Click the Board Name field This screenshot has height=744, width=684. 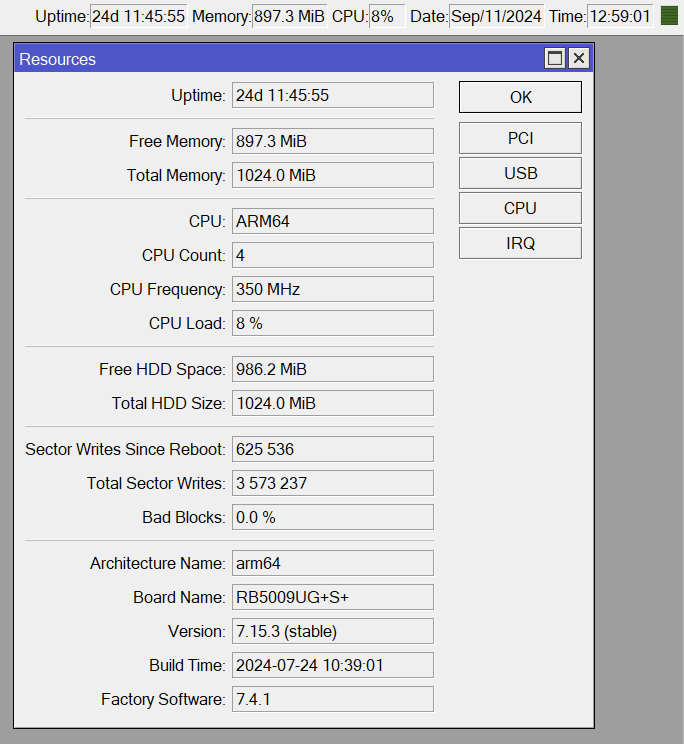tap(333, 597)
